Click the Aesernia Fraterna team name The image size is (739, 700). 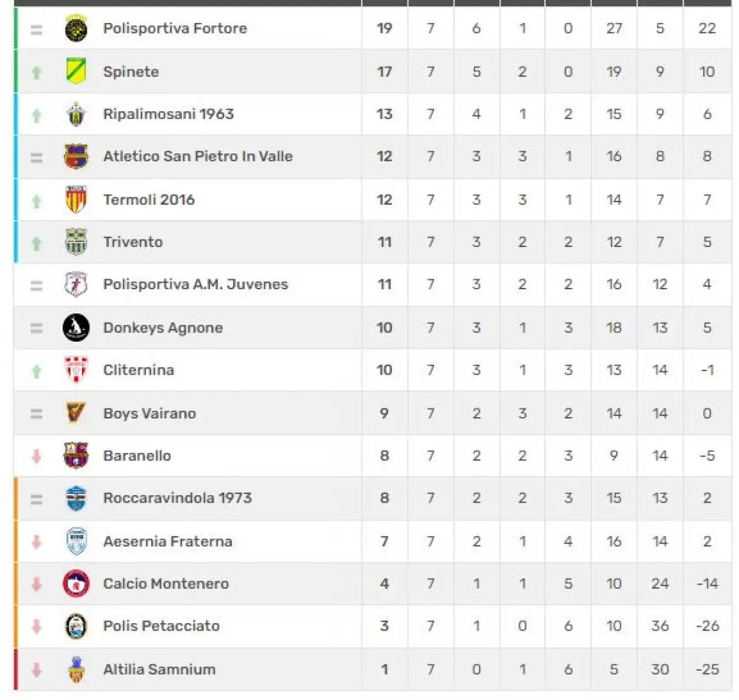[x=167, y=541]
